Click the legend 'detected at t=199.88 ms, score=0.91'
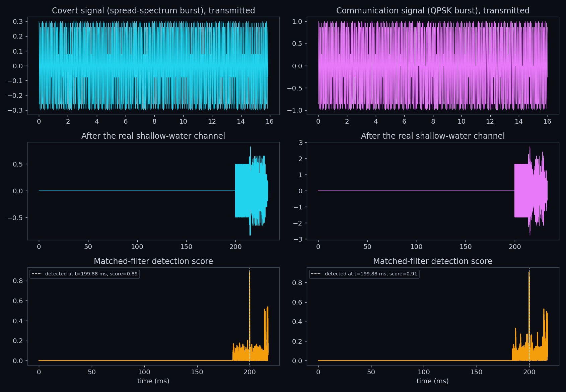This screenshot has width=566, height=392. tap(364, 274)
